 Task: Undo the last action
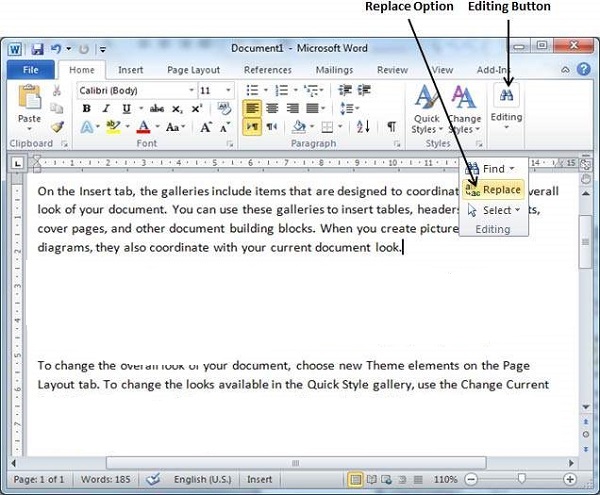(x=56, y=49)
